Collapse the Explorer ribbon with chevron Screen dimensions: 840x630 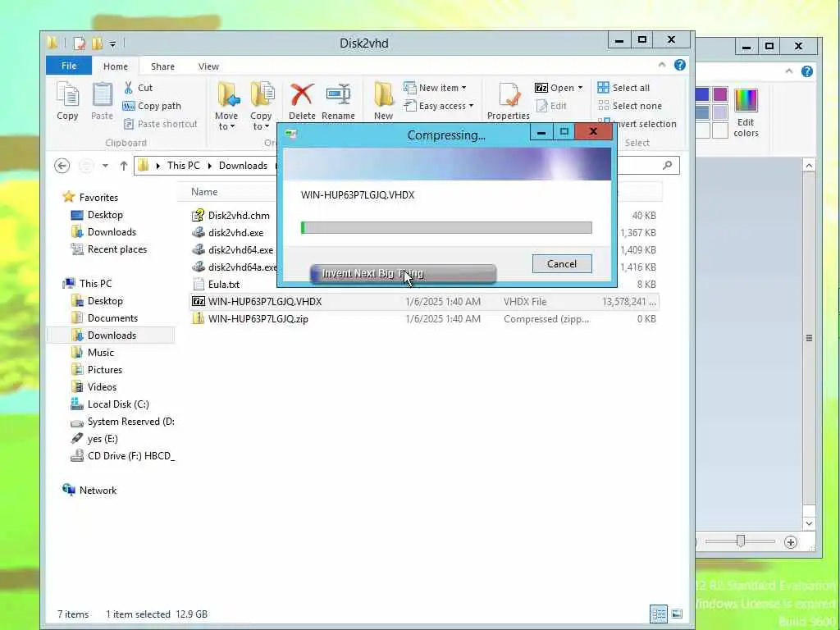[662, 65]
